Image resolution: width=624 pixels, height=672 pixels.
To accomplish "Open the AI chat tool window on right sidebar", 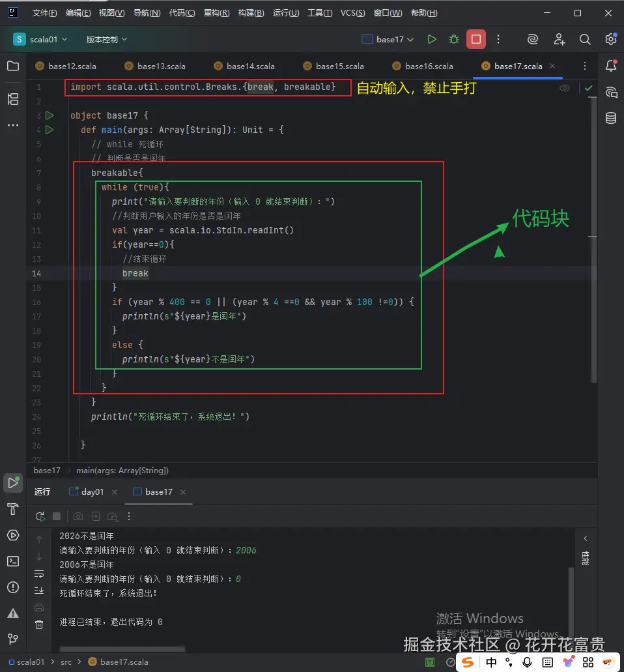I will click(x=611, y=92).
